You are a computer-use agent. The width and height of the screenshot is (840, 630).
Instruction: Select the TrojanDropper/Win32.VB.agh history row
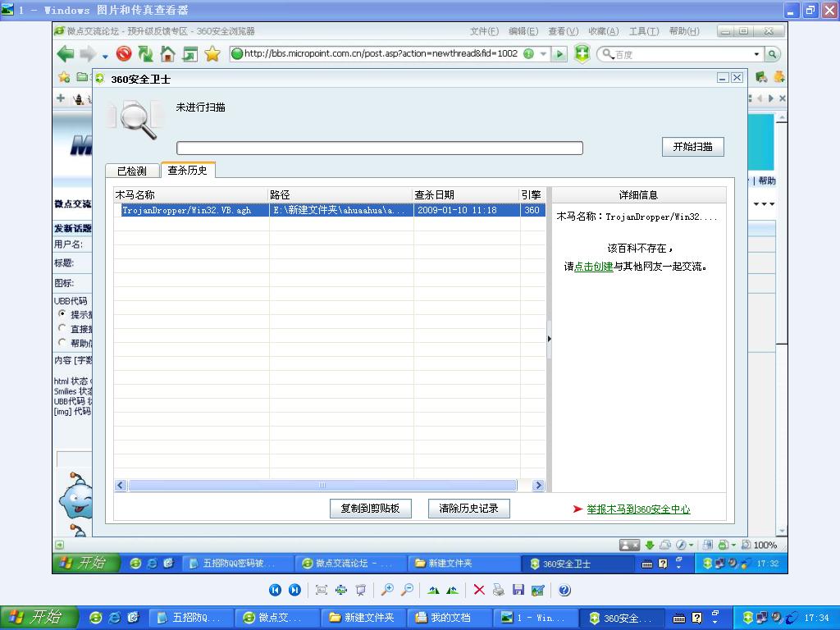point(330,210)
